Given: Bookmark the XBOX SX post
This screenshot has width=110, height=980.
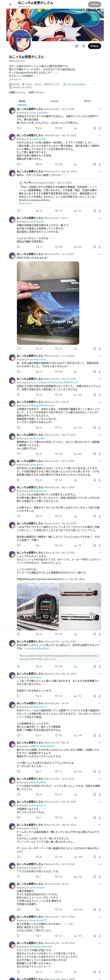Looking at the screenshot, I should click(94, 349).
